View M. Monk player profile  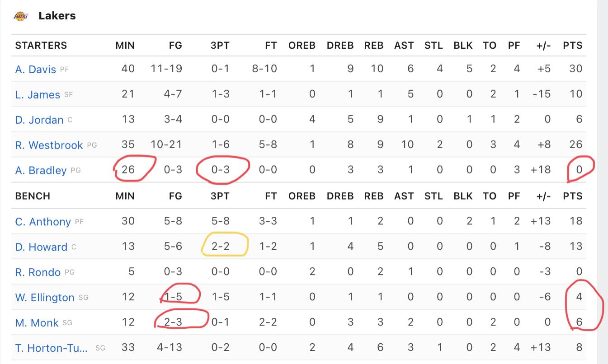pyautogui.click(x=37, y=322)
